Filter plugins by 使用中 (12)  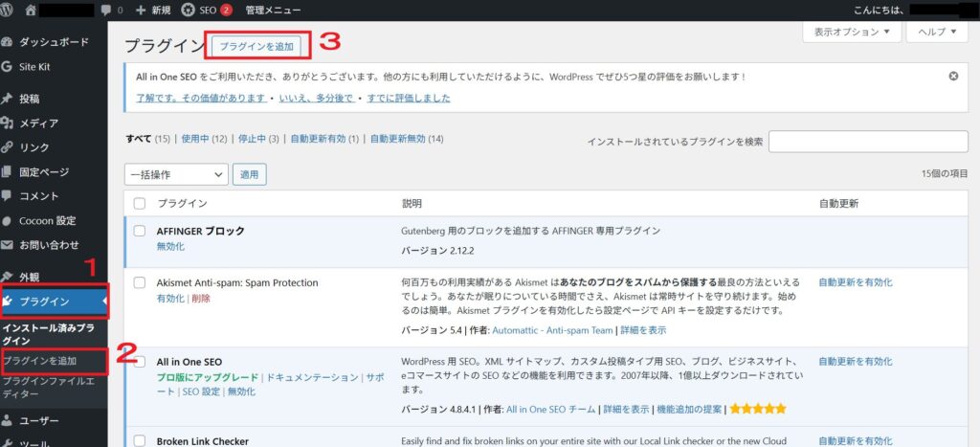click(x=204, y=139)
